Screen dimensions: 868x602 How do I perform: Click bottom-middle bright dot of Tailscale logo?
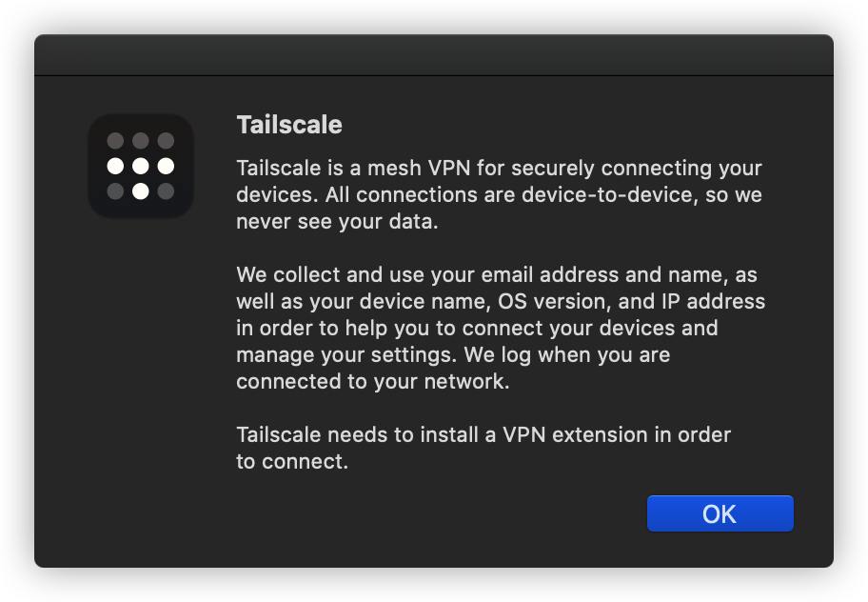141,191
